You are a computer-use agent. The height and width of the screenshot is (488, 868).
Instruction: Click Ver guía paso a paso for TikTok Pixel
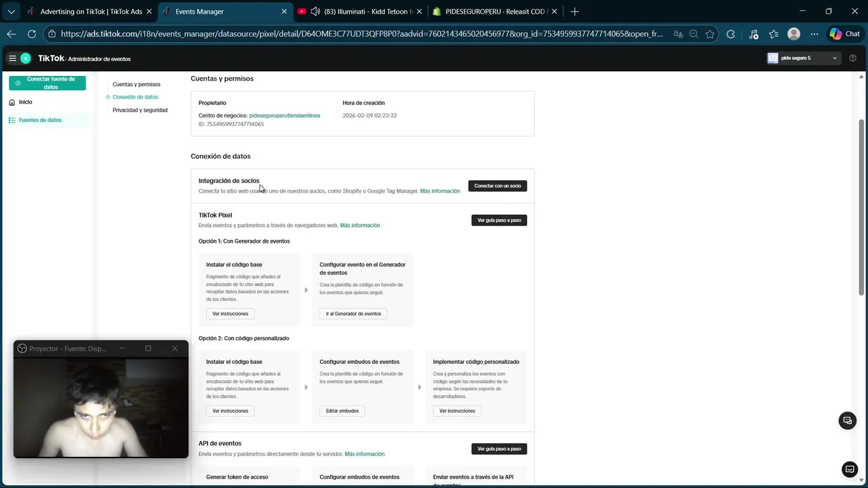[499, 220]
